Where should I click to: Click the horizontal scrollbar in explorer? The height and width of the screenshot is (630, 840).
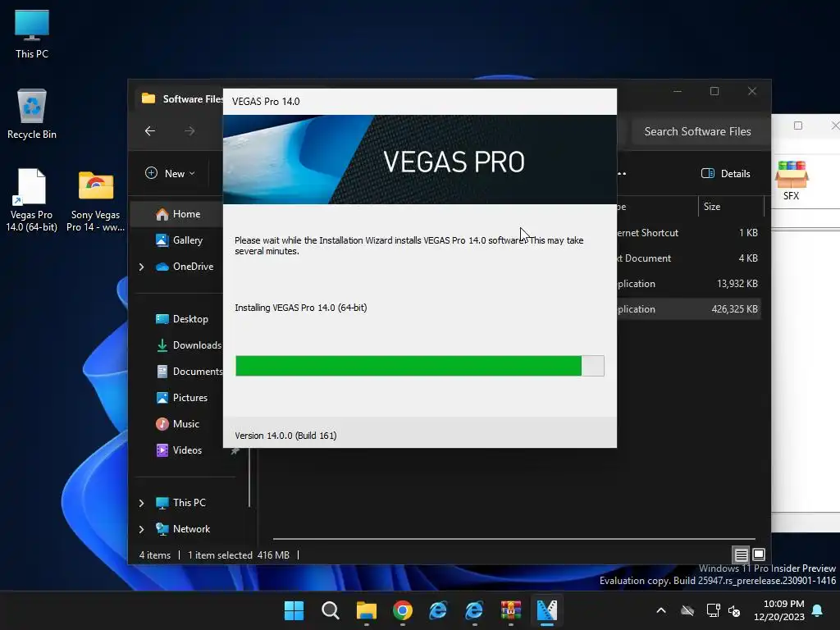tap(514, 539)
